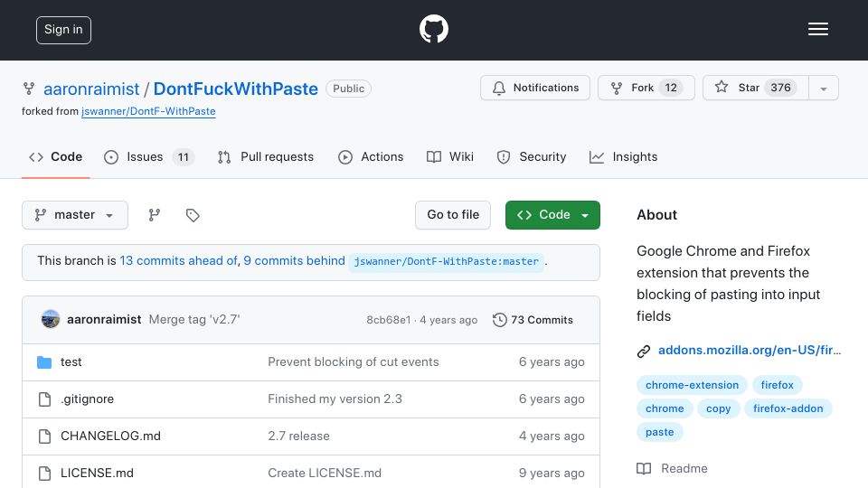Screen dimensions: 868x488
Task: Click the link chain icon in About
Action: click(x=643, y=351)
